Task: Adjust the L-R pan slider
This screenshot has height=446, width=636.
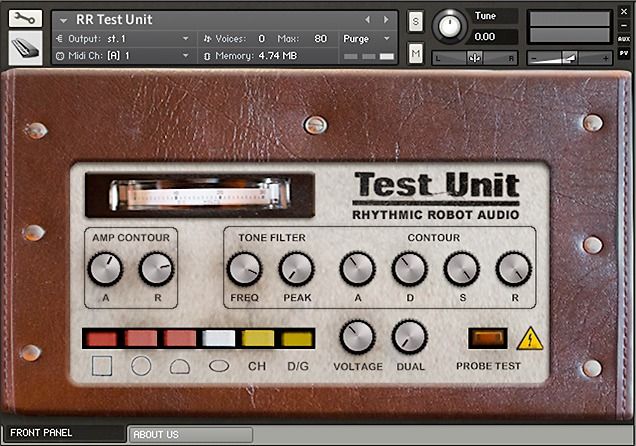Action: (474, 58)
